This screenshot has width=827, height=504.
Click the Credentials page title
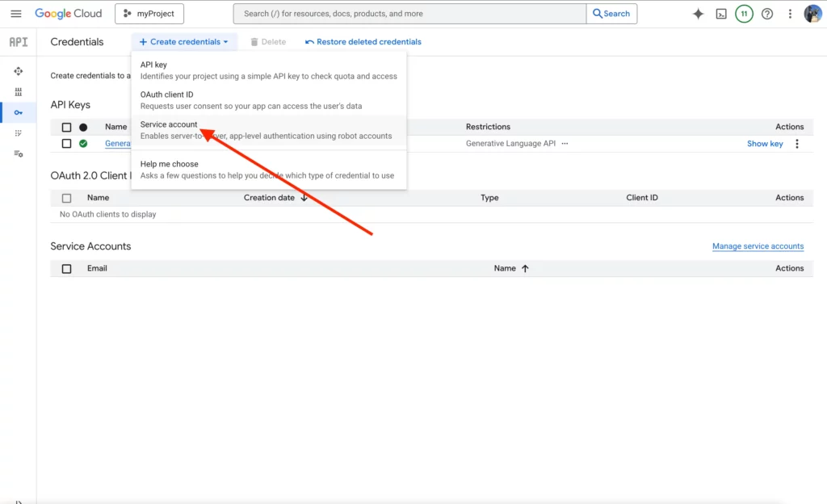77,42
